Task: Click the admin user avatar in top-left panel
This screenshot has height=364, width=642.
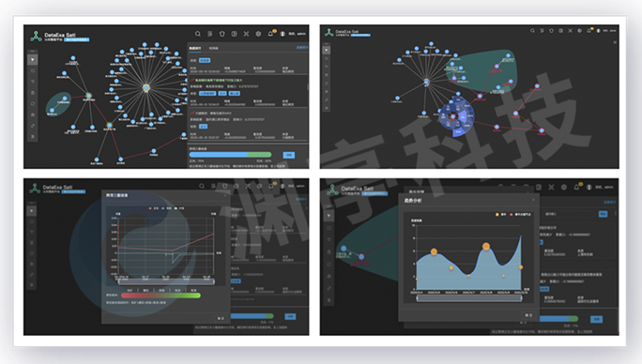Action: [283, 34]
